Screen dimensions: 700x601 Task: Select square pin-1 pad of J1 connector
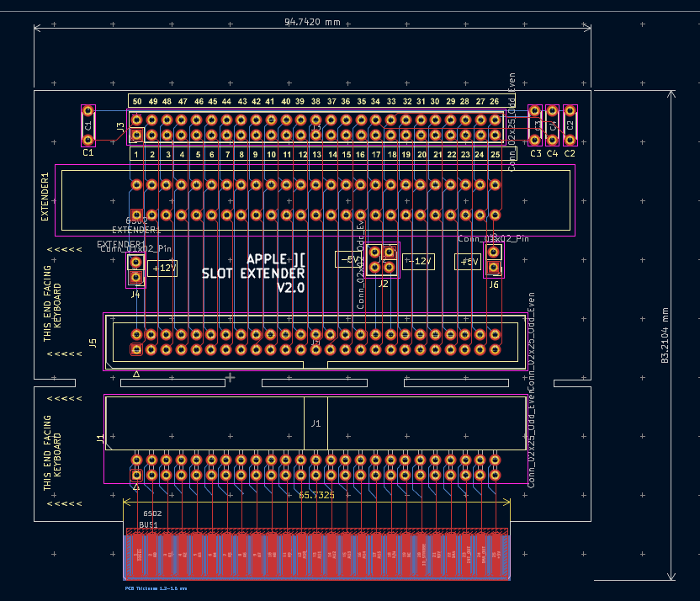tap(136, 475)
